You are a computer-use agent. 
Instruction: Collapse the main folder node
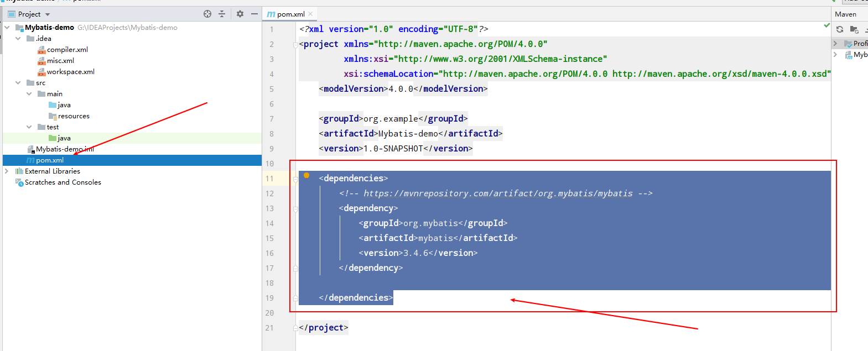(x=29, y=93)
